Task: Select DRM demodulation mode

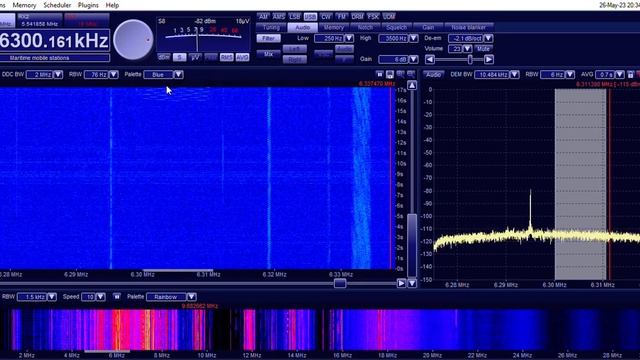Action: tap(357, 17)
